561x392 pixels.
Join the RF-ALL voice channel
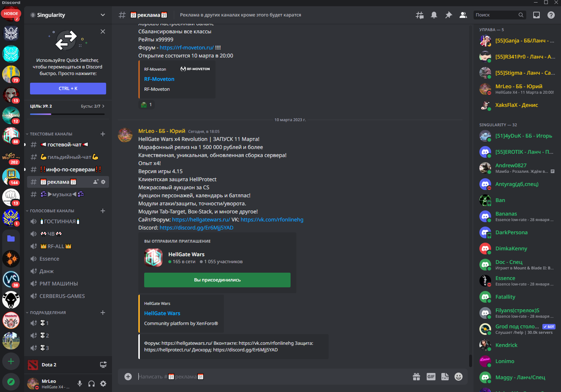[x=68, y=246]
